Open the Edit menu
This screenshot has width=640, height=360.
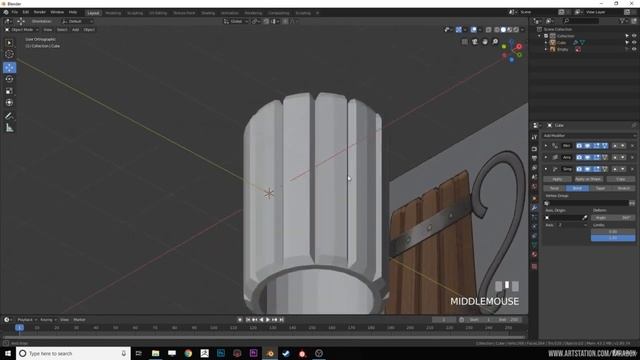(25, 12)
